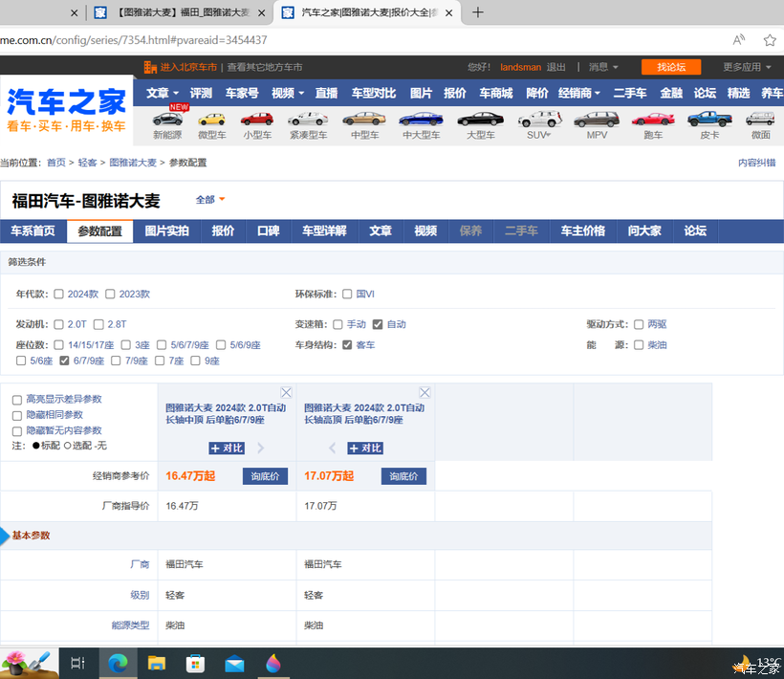Enable the 2024款 year filter checkbox
The height and width of the screenshot is (679, 784).
59,295
